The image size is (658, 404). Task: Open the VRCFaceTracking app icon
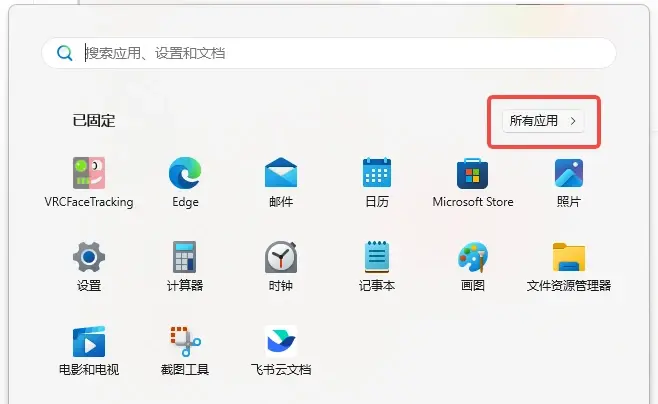tap(89, 173)
